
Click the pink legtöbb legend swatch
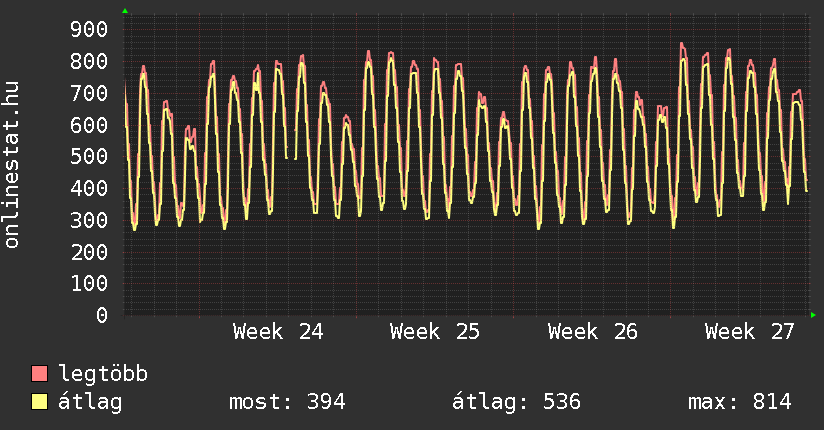(39, 374)
